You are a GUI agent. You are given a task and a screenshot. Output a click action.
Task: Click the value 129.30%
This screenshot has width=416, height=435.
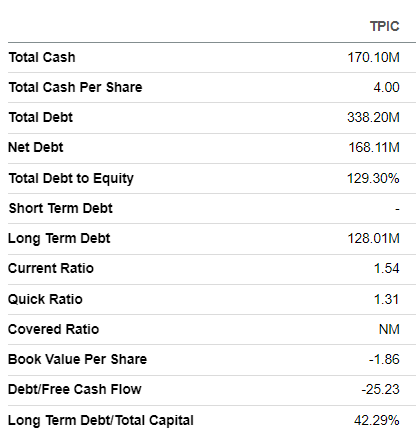(x=373, y=178)
